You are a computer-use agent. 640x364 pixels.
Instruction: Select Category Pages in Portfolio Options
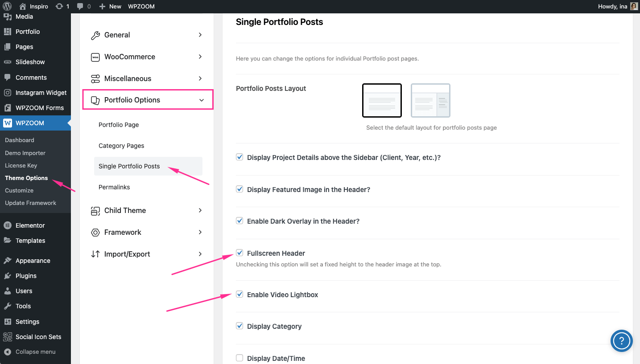[121, 146]
